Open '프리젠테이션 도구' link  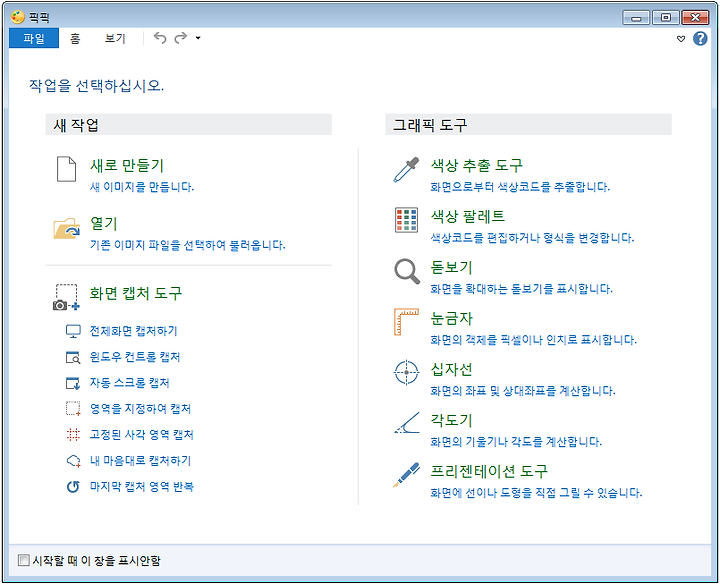[489, 471]
